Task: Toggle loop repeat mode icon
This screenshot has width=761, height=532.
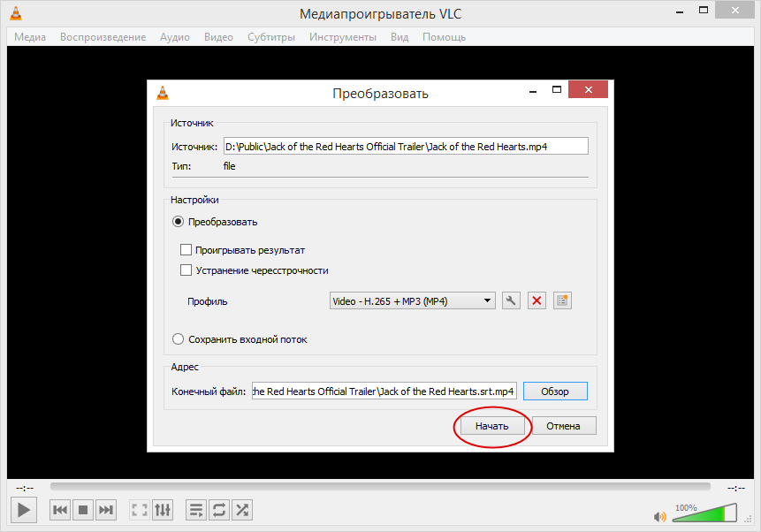Action: [x=219, y=510]
